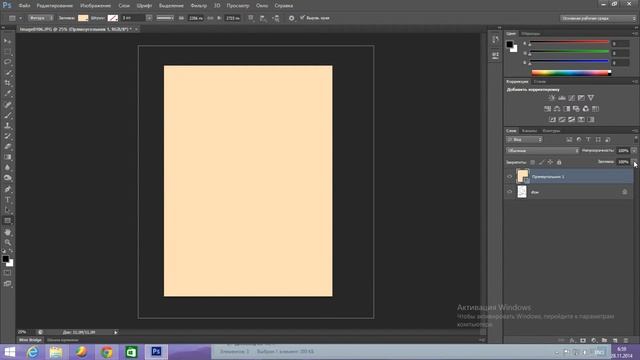Select the Rectangle shape tool
640x360 pixels.
point(7,221)
